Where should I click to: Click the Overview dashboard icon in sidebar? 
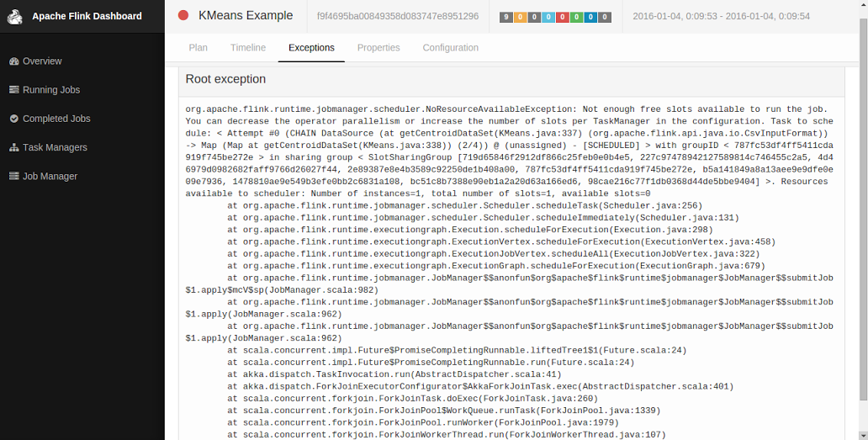[13, 61]
